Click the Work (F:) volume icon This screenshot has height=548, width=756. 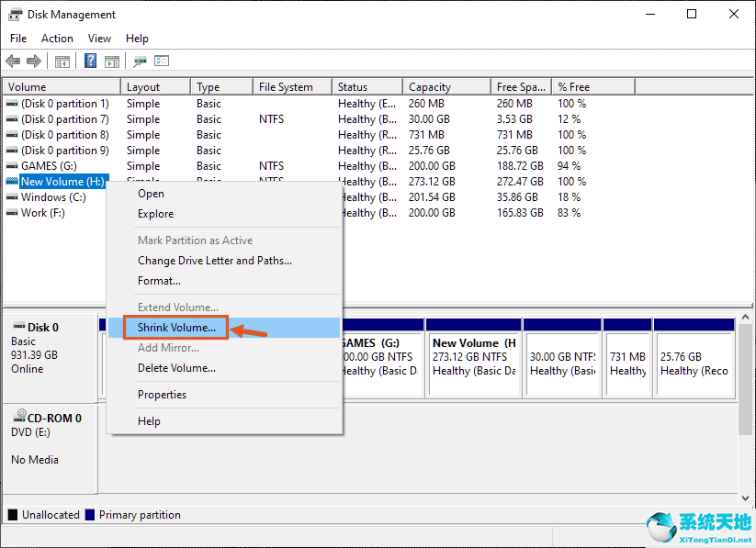click(11, 212)
